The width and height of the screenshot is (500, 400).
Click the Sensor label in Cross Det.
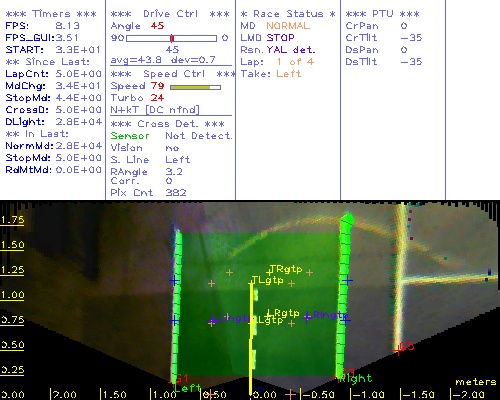[x=130, y=136]
